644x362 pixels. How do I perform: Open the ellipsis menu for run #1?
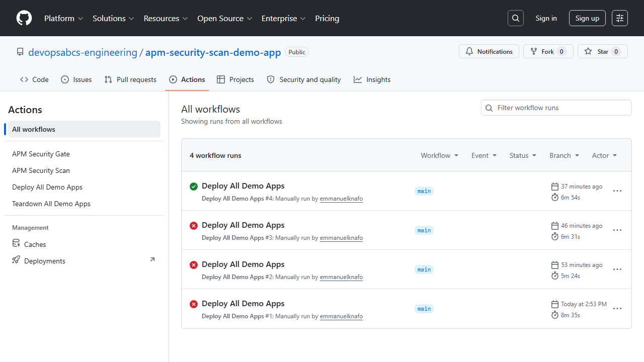pyautogui.click(x=617, y=308)
